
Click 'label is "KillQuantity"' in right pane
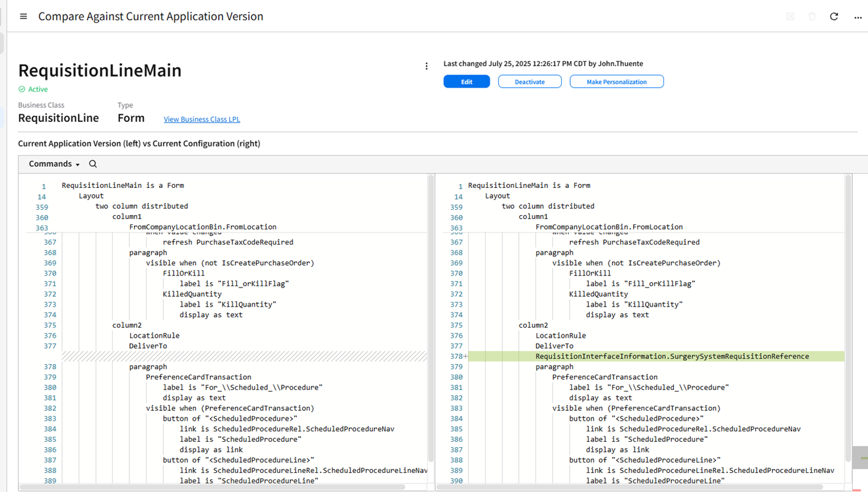click(x=634, y=305)
